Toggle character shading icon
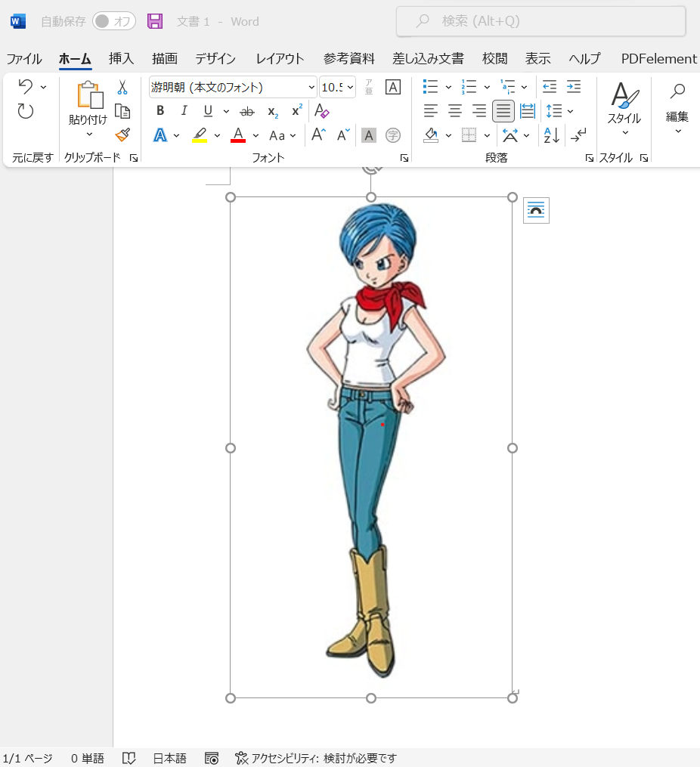Viewport: 700px width, 767px height. (x=369, y=135)
